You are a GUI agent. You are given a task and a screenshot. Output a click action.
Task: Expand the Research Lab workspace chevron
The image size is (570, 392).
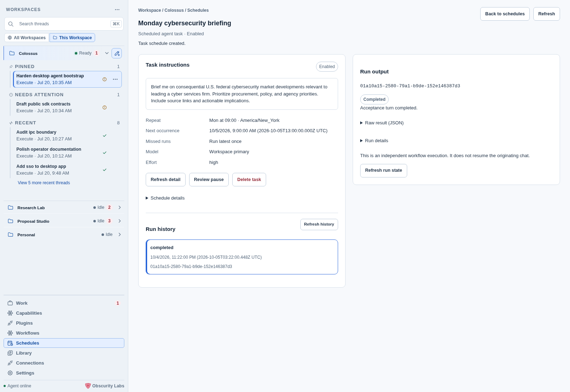click(120, 207)
